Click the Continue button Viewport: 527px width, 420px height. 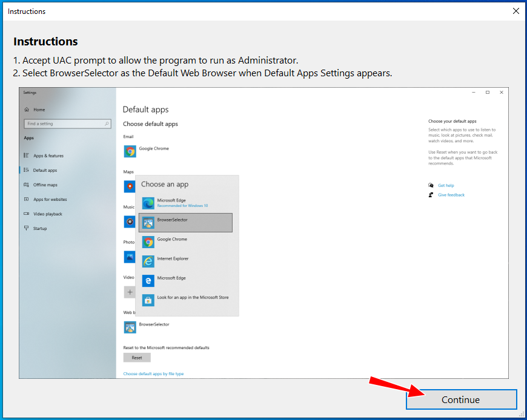pos(461,399)
